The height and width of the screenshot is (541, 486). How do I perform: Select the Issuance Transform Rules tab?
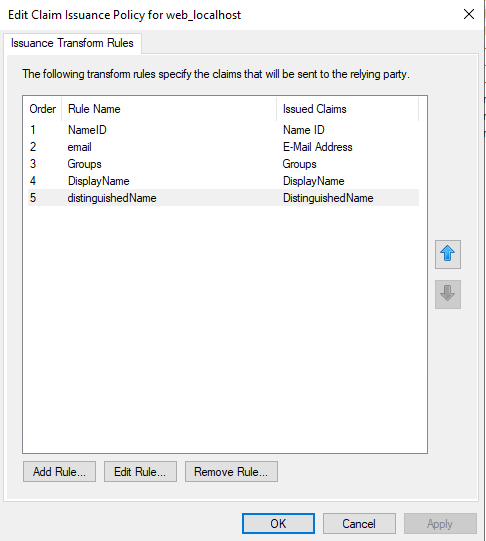coord(72,43)
